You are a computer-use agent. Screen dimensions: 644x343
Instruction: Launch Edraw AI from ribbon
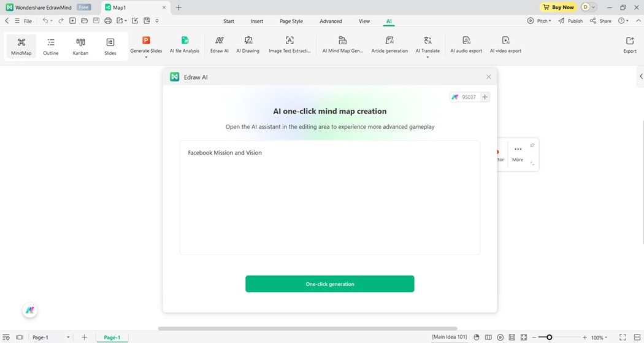[220, 45]
